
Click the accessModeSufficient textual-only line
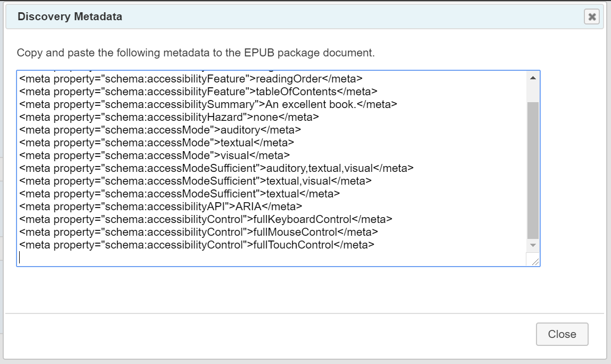pyautogui.click(x=180, y=194)
